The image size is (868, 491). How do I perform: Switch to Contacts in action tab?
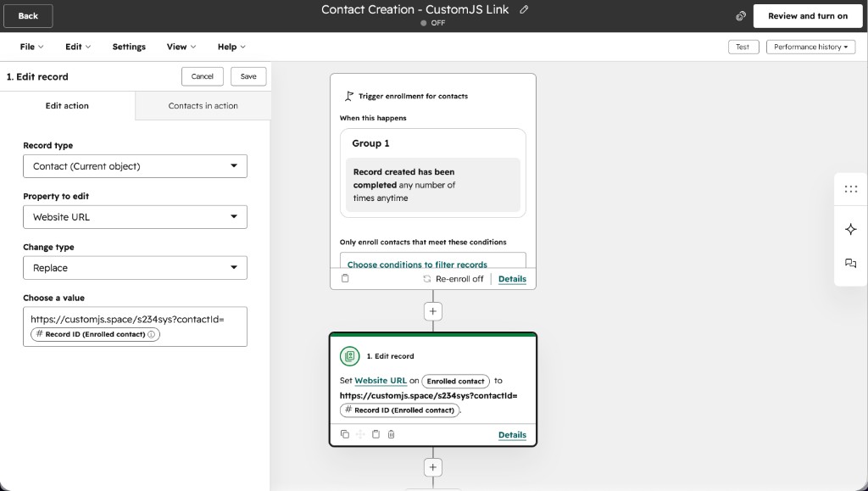pyautogui.click(x=203, y=106)
